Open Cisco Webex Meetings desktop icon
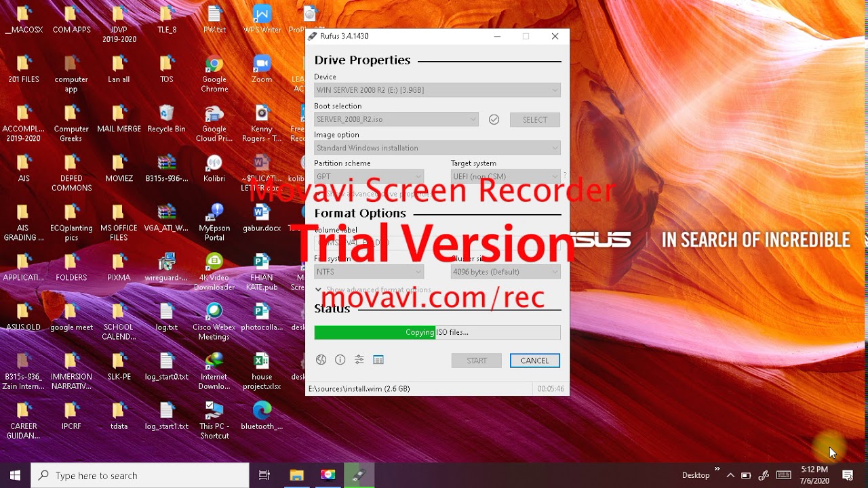This screenshot has height=488, width=868. coord(214,322)
